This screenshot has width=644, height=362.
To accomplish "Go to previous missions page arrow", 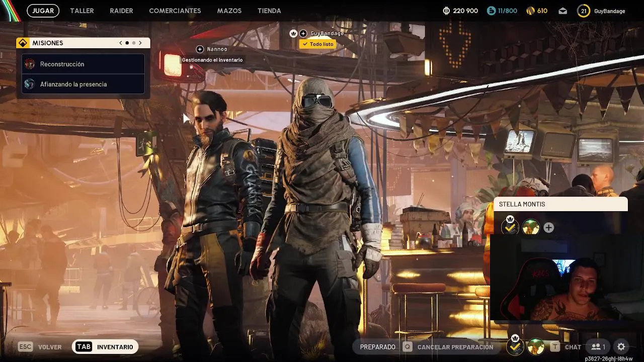I will point(121,43).
